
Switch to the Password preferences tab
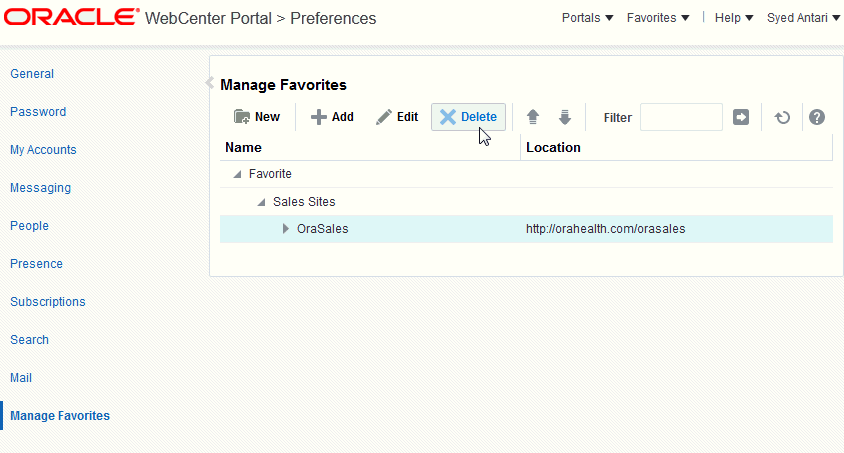coord(38,112)
